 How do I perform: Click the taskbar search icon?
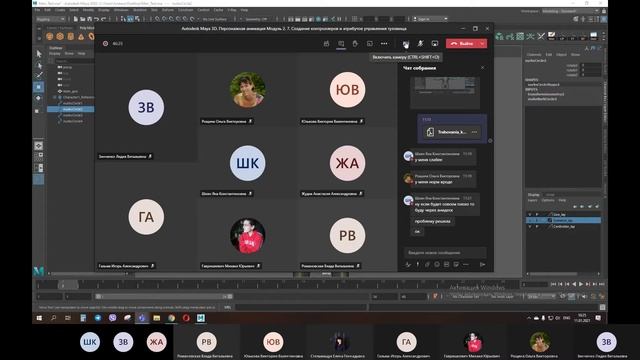pos(53,318)
